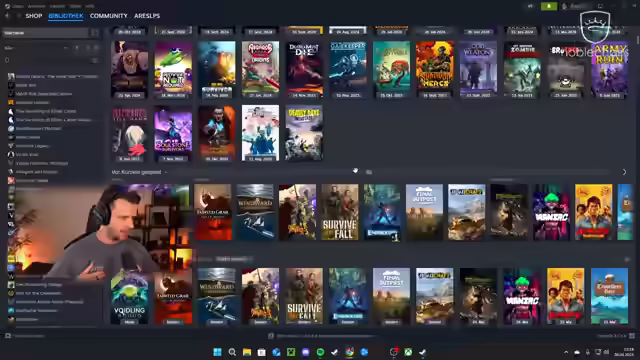Image resolution: width=640 pixels, height=360 pixels.
Task: Open the Friends and Chat icon
Action: pos(632,336)
